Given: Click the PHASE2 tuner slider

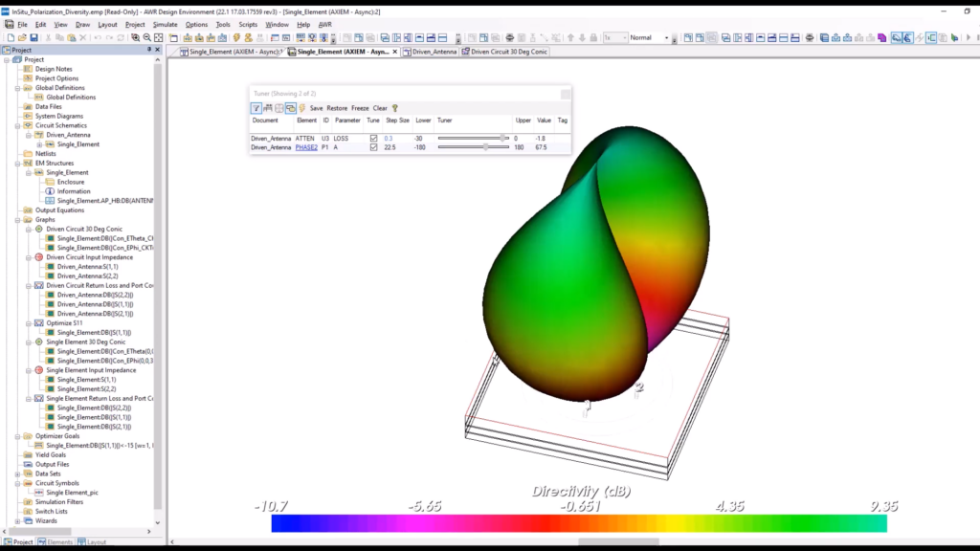Looking at the screenshot, I should click(473, 147).
